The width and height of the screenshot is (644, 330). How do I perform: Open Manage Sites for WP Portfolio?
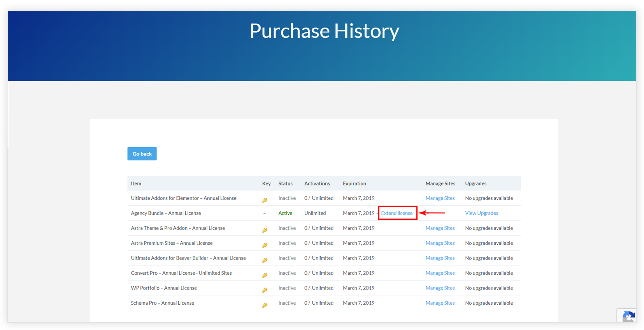[440, 288]
